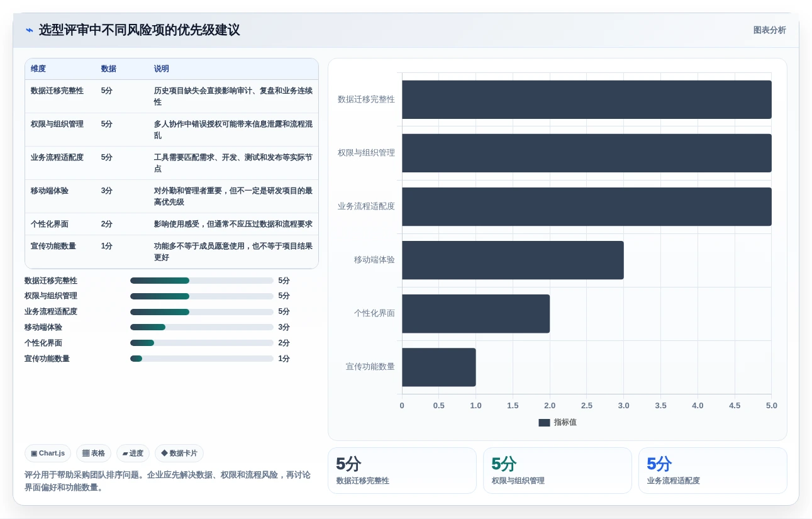Click the 权限与组织管理 axis label on chart
812x519 pixels.
pos(366,153)
